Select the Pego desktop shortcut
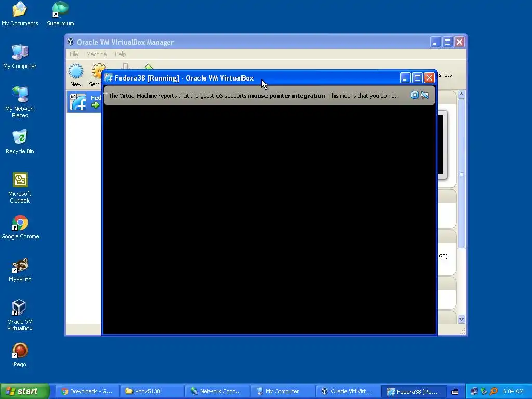 click(20, 355)
